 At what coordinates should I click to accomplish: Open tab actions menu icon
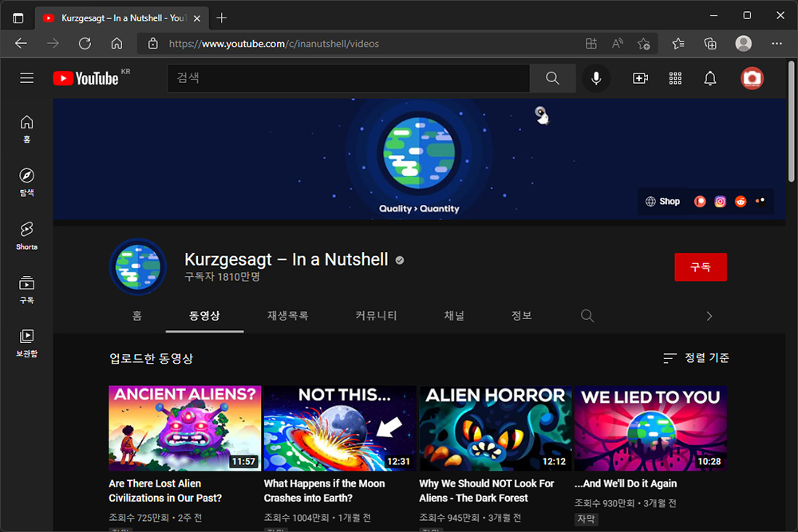pos(18,18)
